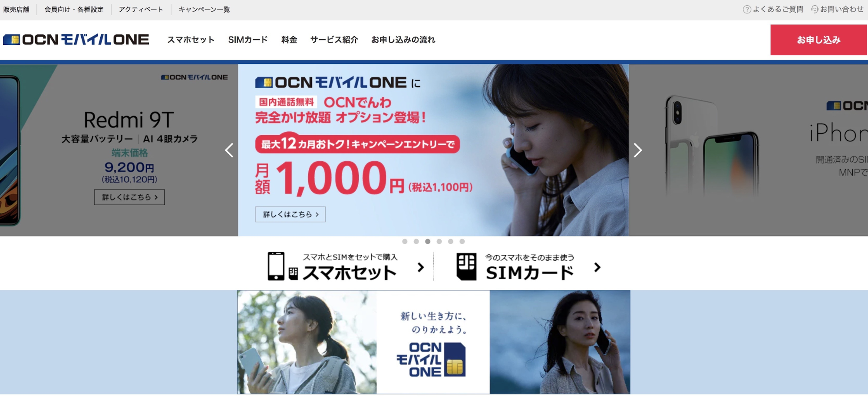Show the previous carousel slide with left arrow

pyautogui.click(x=229, y=150)
